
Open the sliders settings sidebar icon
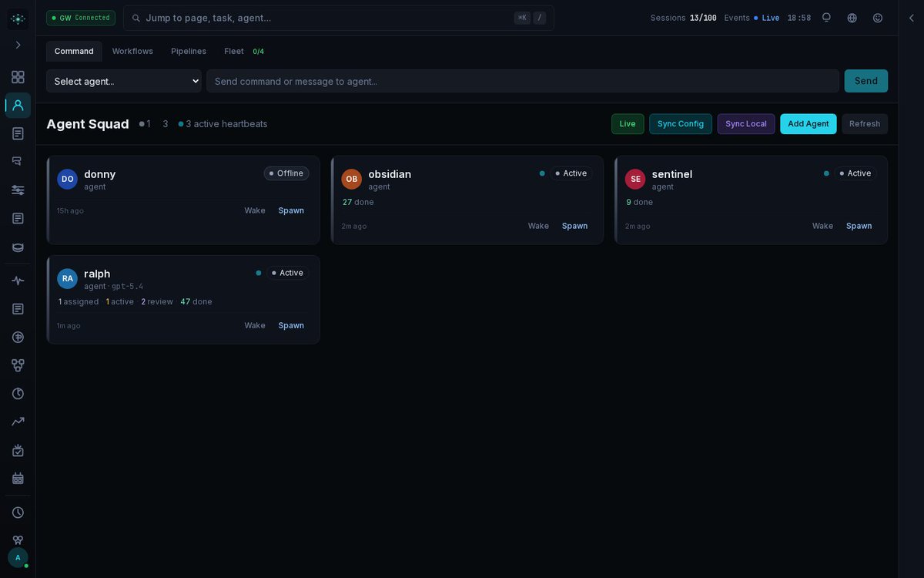[x=18, y=190]
